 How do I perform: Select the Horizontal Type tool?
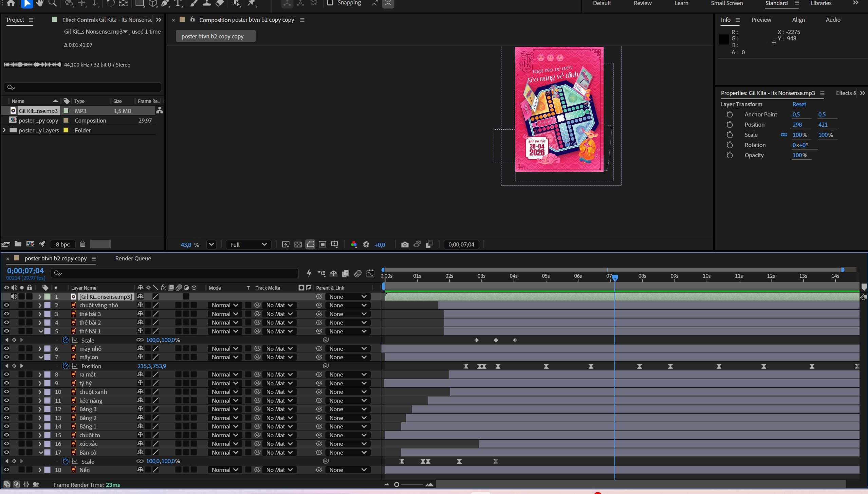tap(178, 3)
